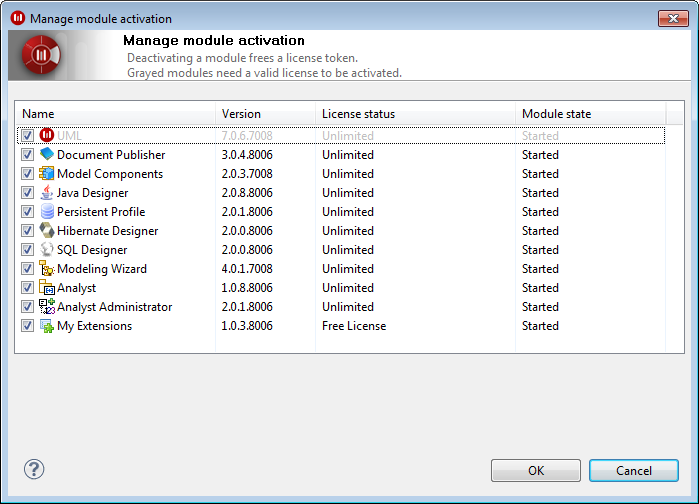Select the Java Designer name text
Image resolution: width=699 pixels, height=504 pixels.
(93, 193)
